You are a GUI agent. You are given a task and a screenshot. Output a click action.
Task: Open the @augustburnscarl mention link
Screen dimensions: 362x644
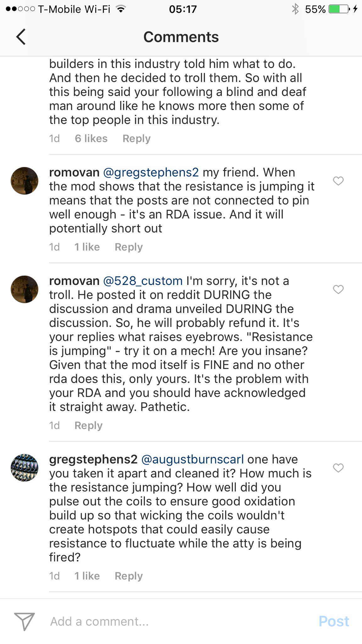(x=192, y=459)
